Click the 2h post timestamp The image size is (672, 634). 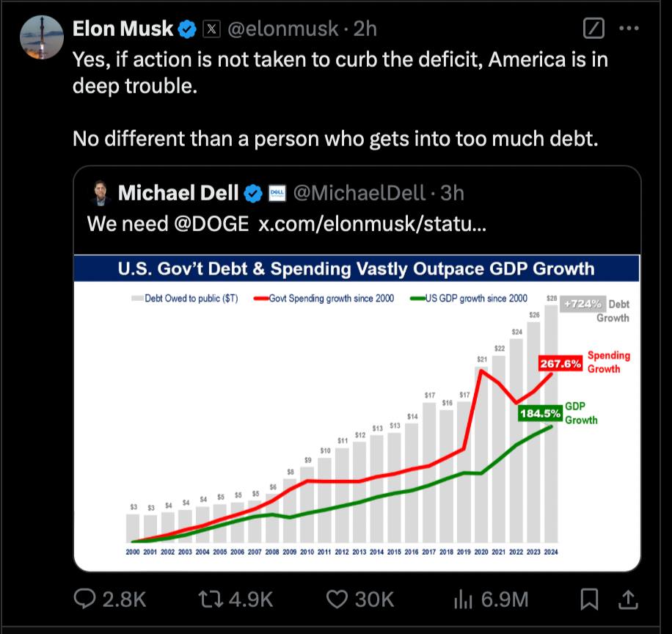pyautogui.click(x=365, y=29)
